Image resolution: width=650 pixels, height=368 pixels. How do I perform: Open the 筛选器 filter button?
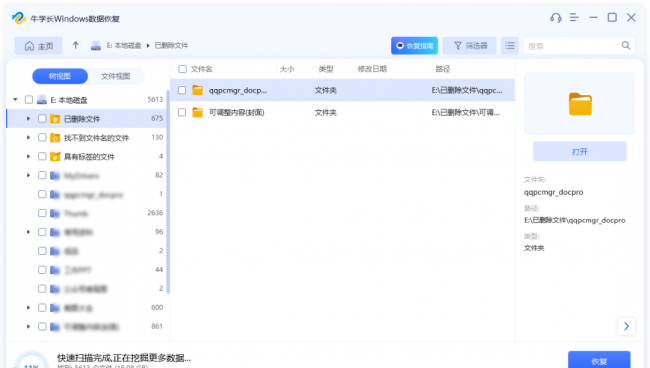[469, 46]
